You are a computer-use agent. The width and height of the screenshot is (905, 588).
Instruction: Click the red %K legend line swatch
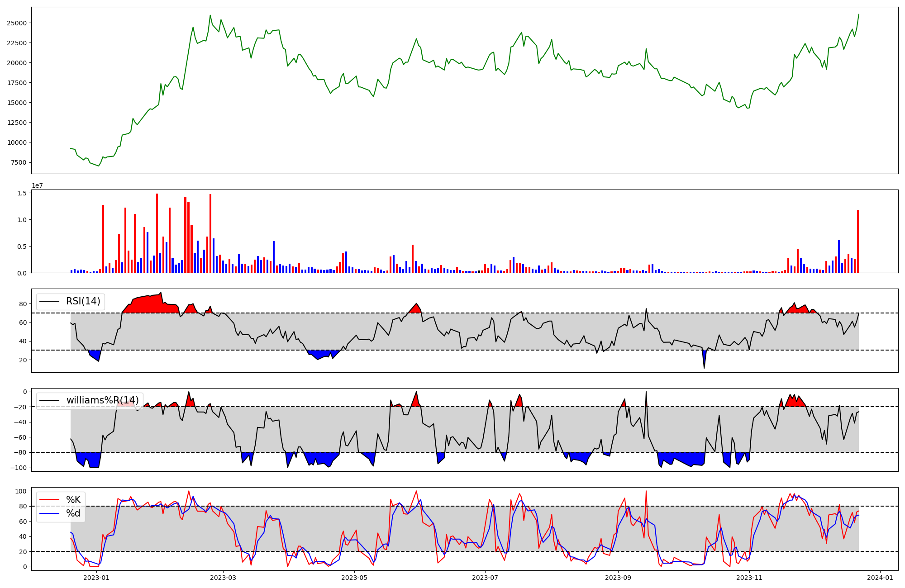[x=50, y=499]
